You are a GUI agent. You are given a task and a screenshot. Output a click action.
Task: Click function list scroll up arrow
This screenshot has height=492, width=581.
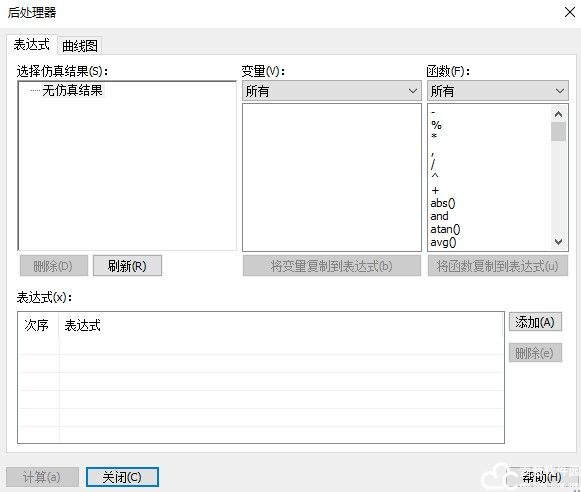558,114
